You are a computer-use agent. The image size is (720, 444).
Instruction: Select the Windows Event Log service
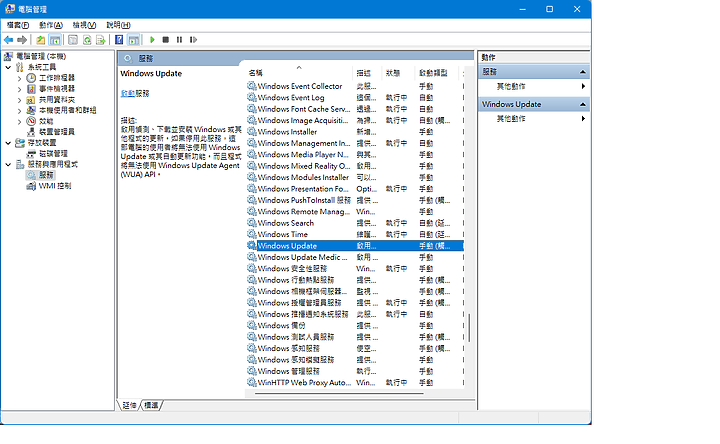click(355, 98)
